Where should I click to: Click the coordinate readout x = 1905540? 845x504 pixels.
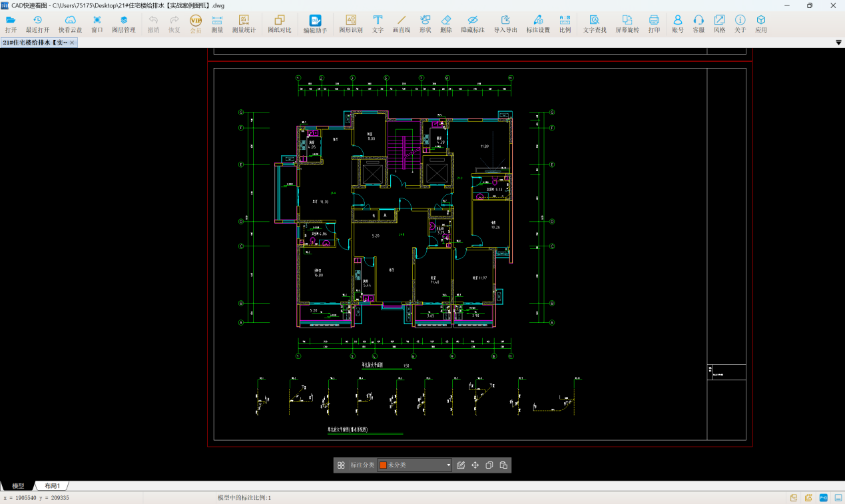pos(37,498)
